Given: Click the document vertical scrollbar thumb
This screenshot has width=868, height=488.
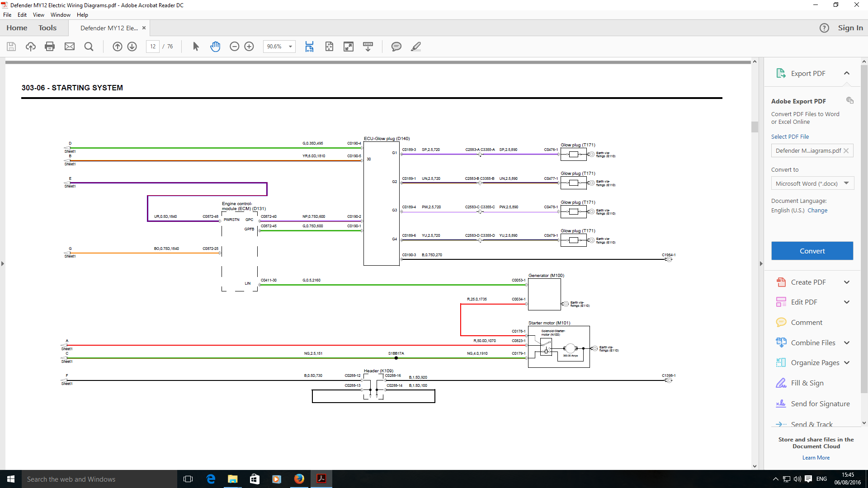Looking at the screenshot, I should click(755, 127).
